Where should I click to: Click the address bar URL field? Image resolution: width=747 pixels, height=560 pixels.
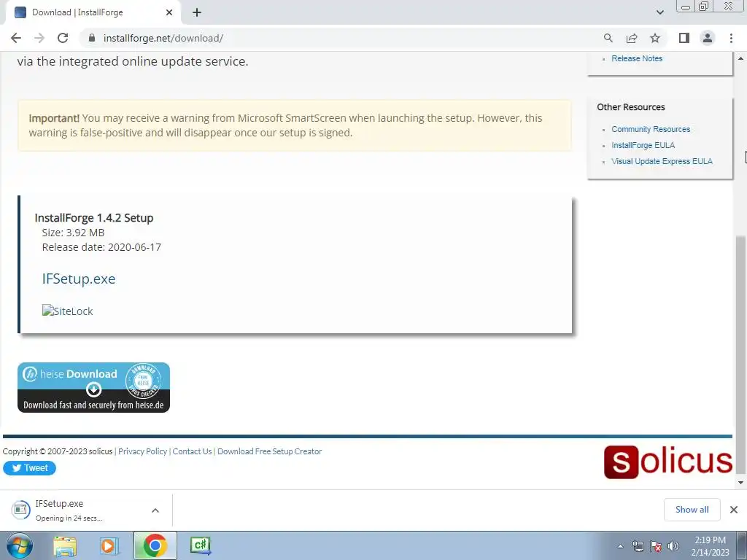(343, 38)
